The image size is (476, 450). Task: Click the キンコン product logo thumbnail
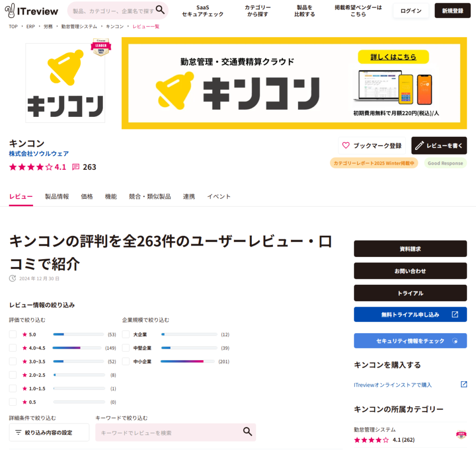click(x=65, y=83)
